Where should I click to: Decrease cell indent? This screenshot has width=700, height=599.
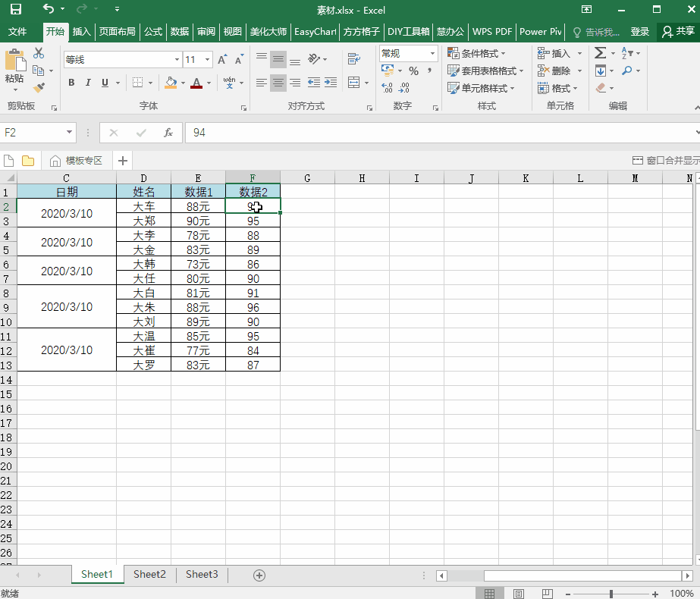314,83
